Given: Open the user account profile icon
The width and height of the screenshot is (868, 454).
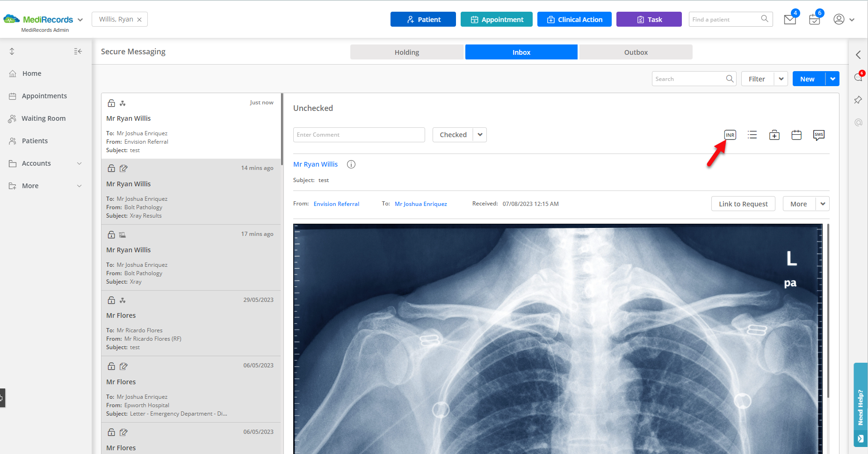Looking at the screenshot, I should [x=839, y=19].
